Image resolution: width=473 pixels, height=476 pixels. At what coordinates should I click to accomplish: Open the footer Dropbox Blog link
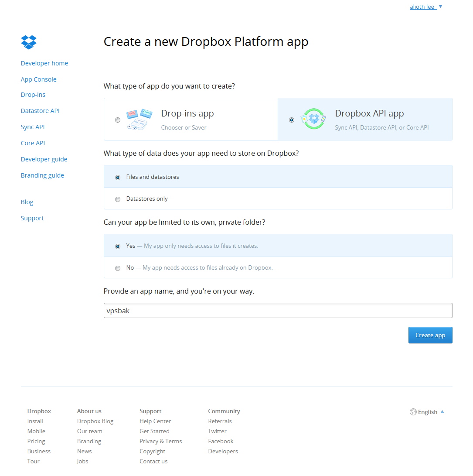coord(95,421)
